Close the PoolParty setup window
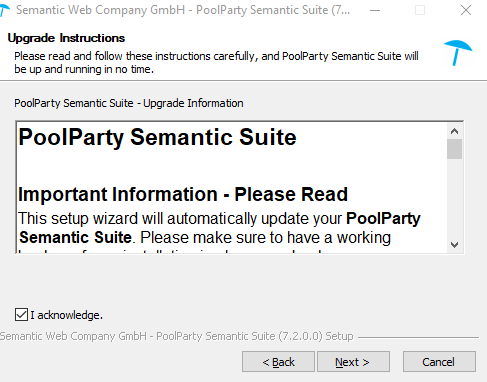This screenshot has height=382, width=487. pyautogui.click(x=466, y=10)
